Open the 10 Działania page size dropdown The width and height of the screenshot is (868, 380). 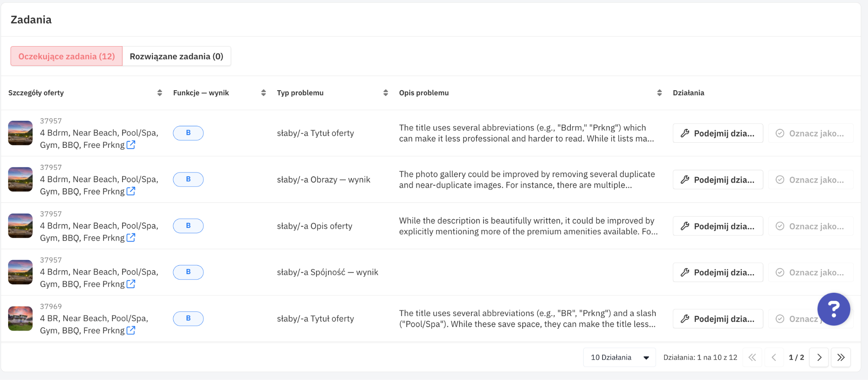(619, 358)
